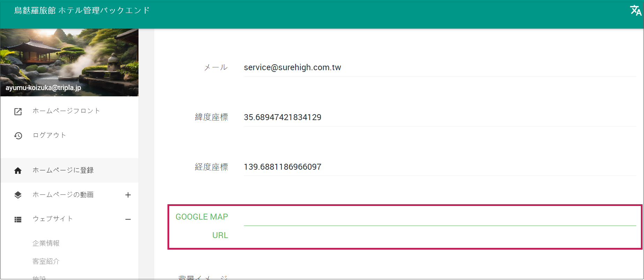Select the ホームページの動画 menu label
The height and width of the screenshot is (280, 644).
[63, 195]
